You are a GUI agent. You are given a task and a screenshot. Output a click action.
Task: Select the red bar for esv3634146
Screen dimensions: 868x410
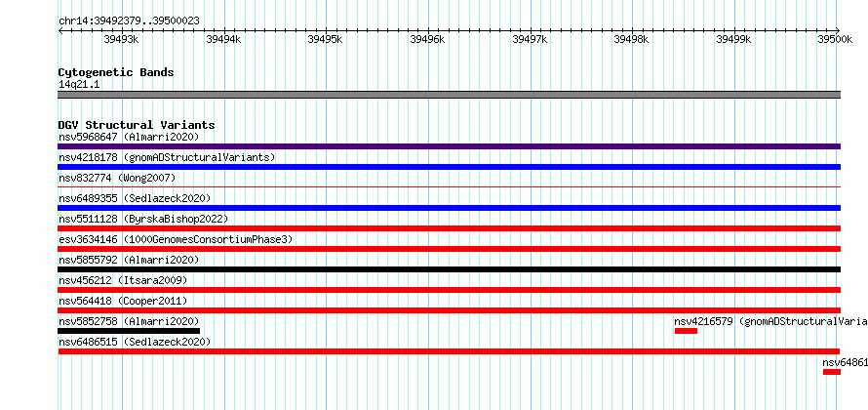[449, 249]
